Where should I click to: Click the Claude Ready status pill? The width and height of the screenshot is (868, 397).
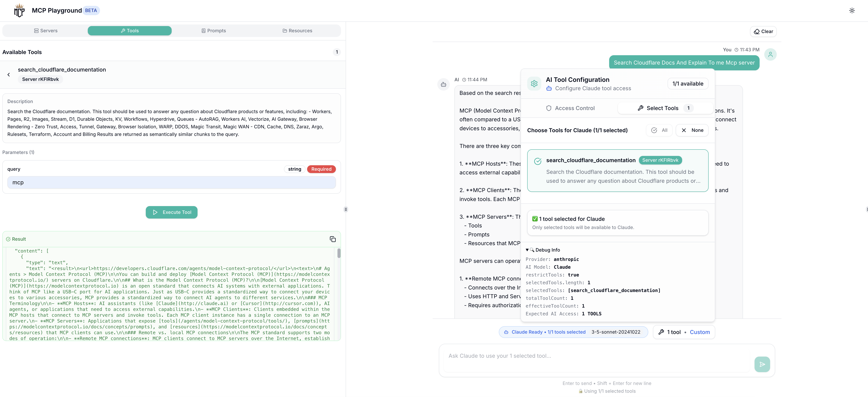point(573,332)
